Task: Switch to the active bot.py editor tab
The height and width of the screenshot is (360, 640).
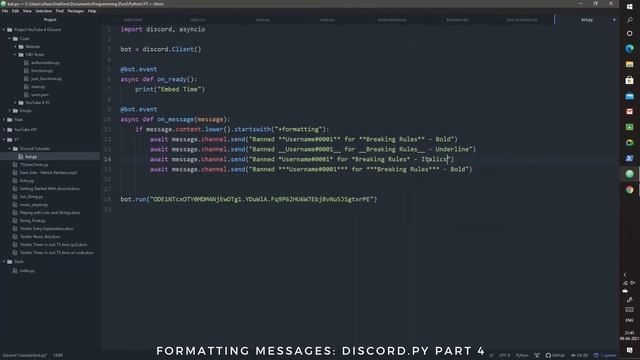Action: pos(587,20)
